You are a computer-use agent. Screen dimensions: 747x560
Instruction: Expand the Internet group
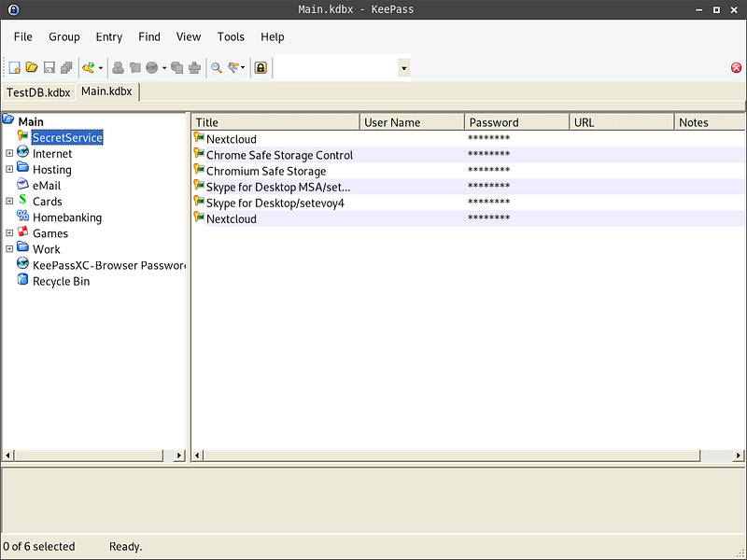pos(9,153)
